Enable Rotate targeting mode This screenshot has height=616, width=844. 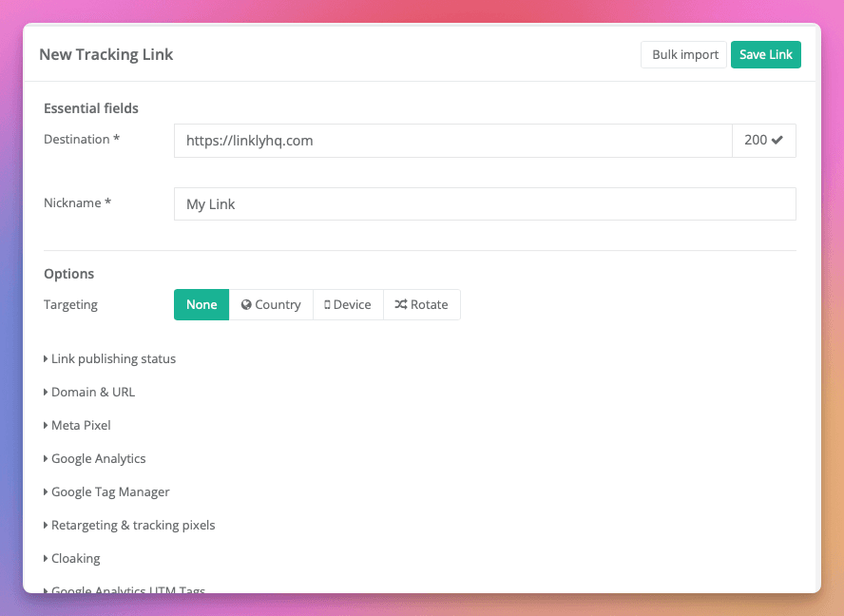click(422, 304)
